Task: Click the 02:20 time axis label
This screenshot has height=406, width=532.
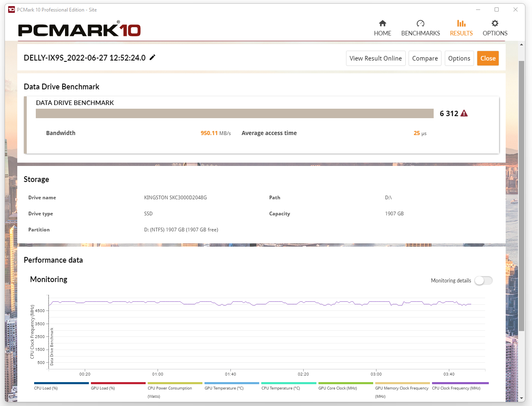Action: click(303, 374)
